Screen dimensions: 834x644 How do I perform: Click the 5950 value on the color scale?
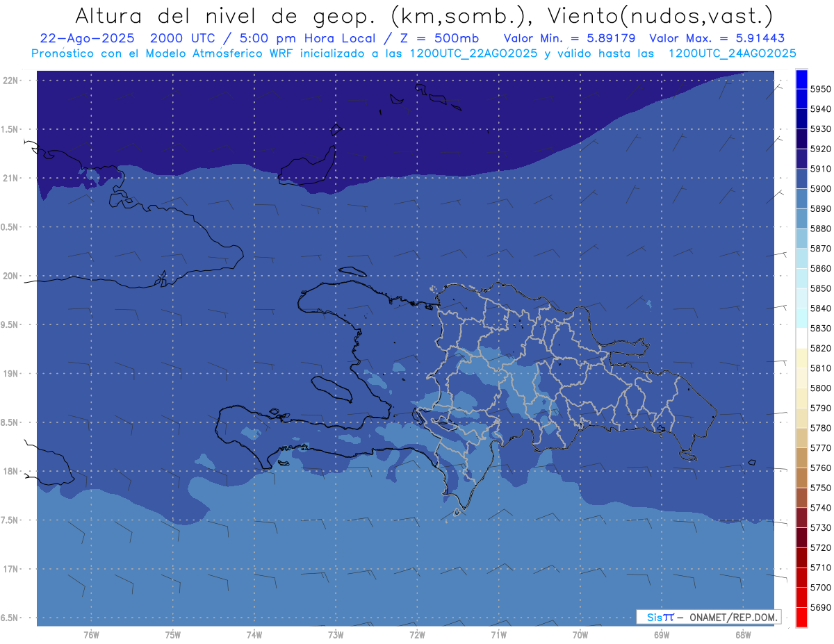(820, 89)
